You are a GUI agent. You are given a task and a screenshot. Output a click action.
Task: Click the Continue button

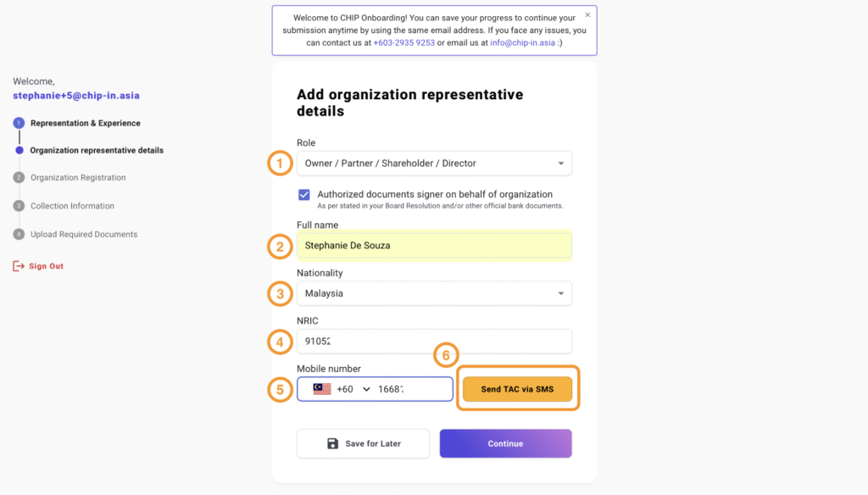click(505, 443)
